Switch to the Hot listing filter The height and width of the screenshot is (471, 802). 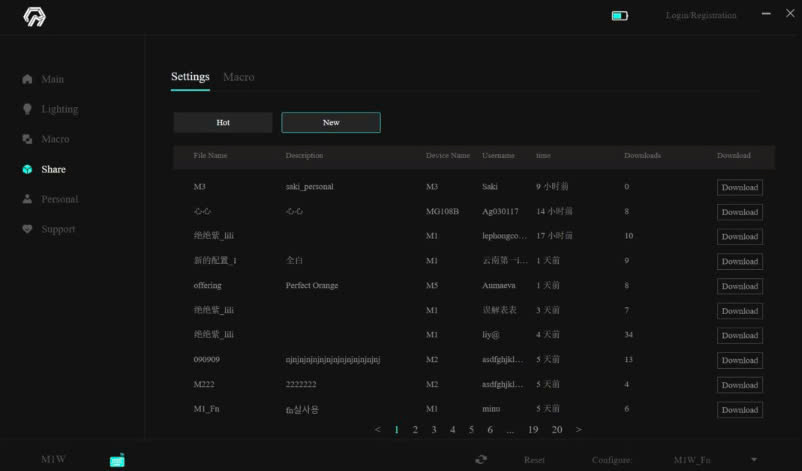(x=223, y=122)
